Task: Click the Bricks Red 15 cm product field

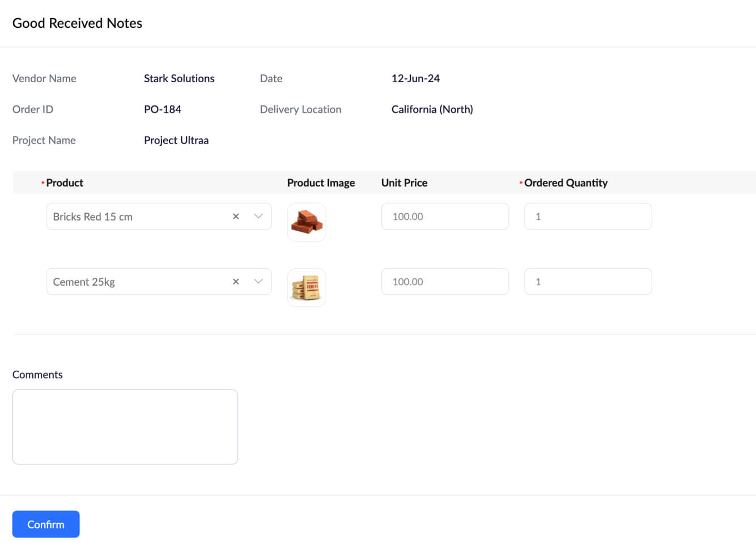Action: tap(136, 217)
